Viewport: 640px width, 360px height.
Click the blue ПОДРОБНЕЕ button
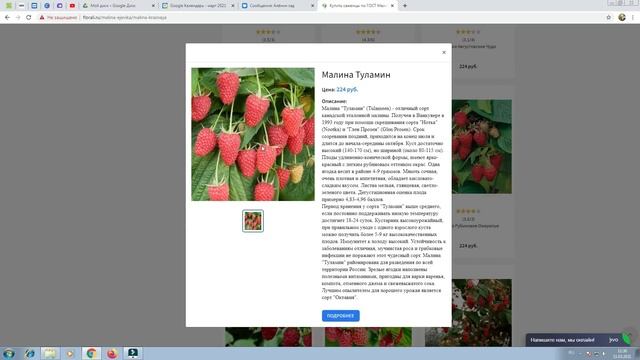pos(340,316)
